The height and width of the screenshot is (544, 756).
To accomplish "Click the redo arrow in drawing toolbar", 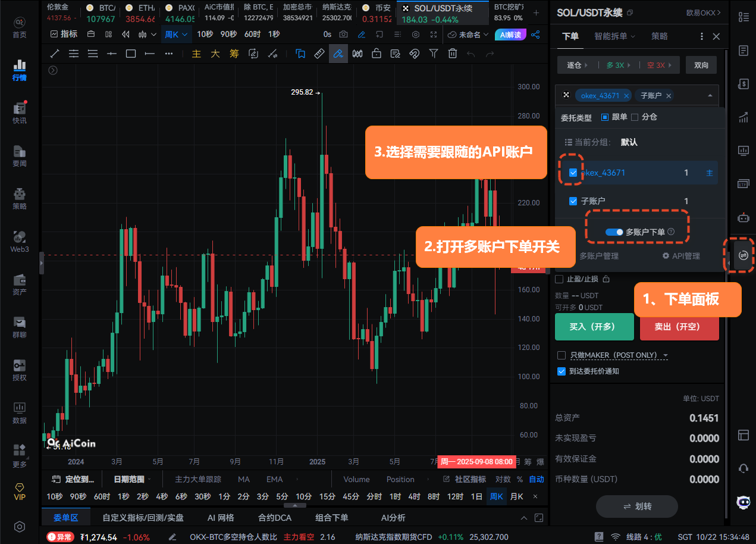I will pos(490,54).
